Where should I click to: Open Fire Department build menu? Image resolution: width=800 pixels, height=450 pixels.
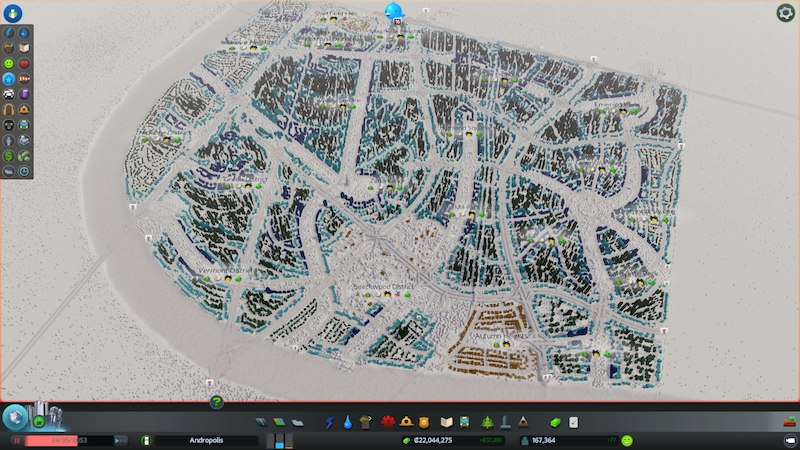tap(405, 422)
